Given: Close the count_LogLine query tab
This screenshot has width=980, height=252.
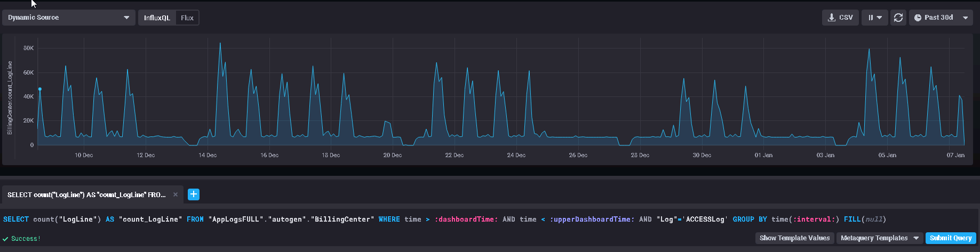Looking at the screenshot, I should tap(175, 194).
